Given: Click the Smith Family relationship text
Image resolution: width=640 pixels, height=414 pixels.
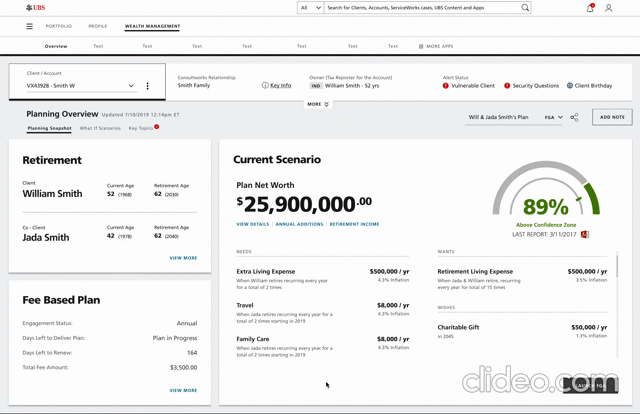Looking at the screenshot, I should coord(194,85).
